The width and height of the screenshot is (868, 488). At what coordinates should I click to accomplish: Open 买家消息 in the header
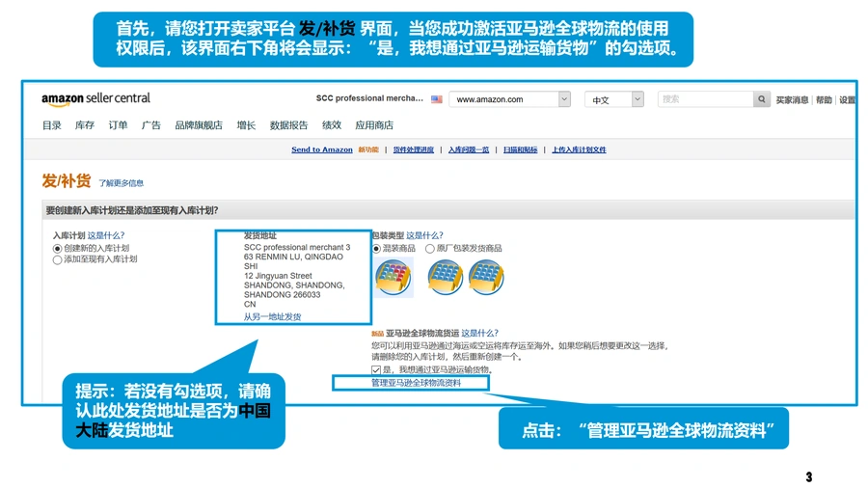pos(792,99)
